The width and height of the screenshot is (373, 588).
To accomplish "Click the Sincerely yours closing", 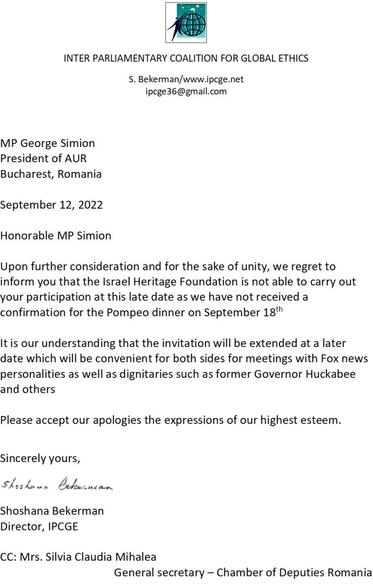I will click(x=40, y=459).
